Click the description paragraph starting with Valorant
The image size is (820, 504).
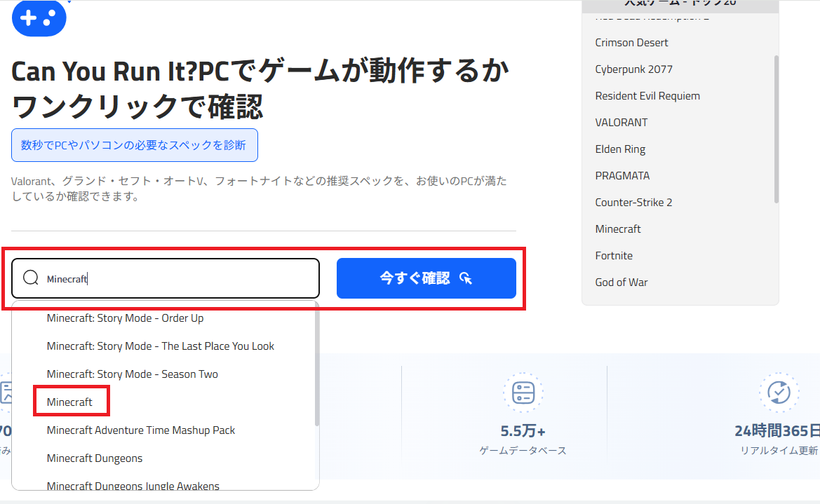pos(259,189)
